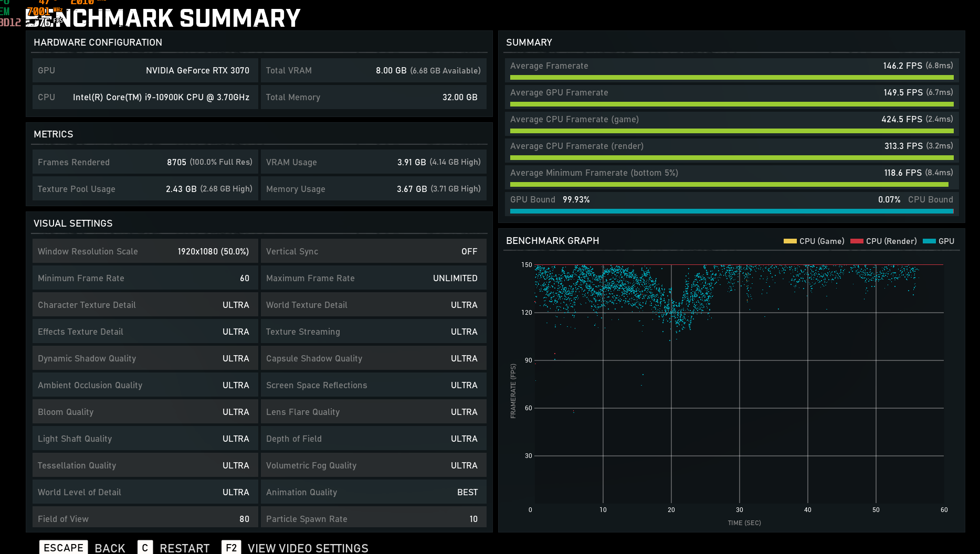Click the C key Restart button
Viewport: 980px width, 554px height.
coord(145,548)
